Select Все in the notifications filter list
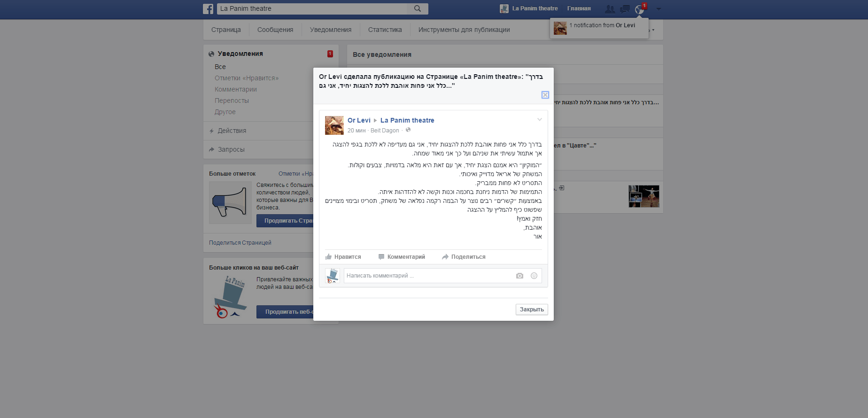 [x=220, y=67]
